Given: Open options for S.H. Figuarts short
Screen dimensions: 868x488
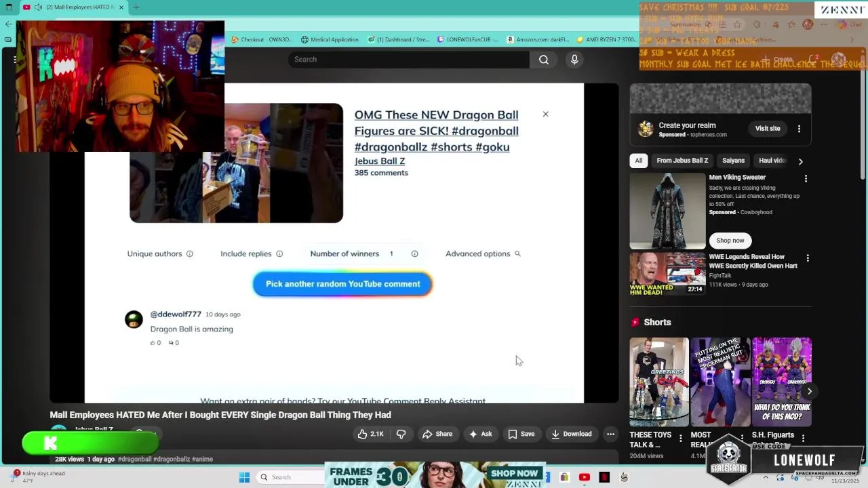Looking at the screenshot, I should (x=803, y=439).
